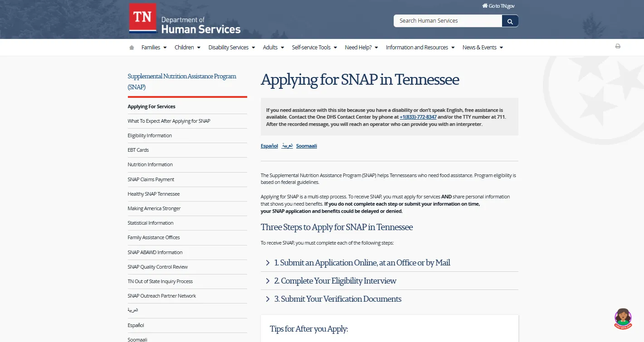
Task: Open Statistical Information sidebar item
Action: pos(151,223)
